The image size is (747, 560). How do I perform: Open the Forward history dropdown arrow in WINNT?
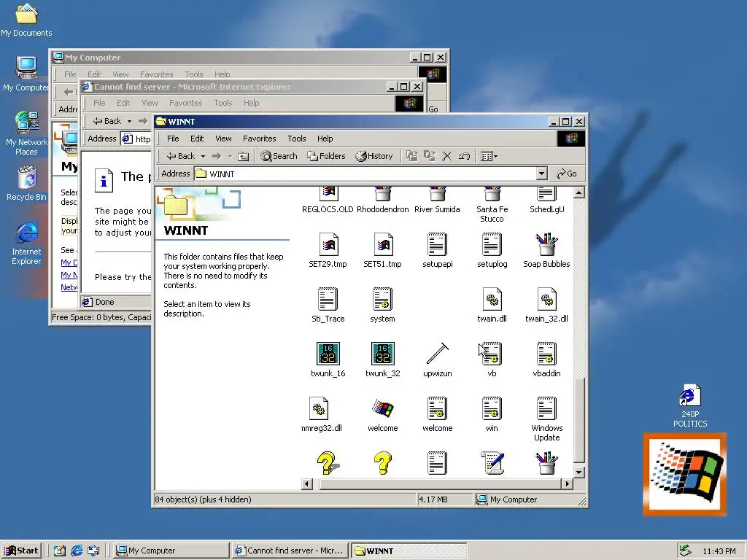point(230,156)
